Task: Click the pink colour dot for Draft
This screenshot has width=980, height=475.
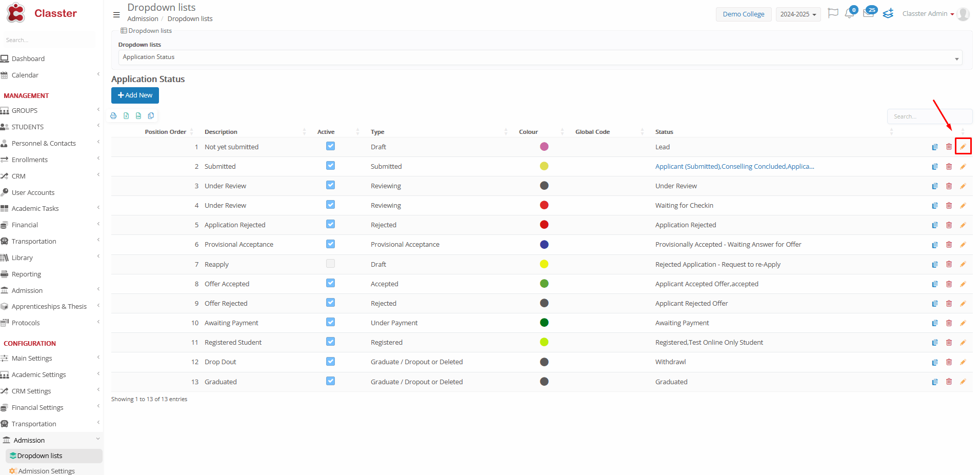Action: (544, 147)
